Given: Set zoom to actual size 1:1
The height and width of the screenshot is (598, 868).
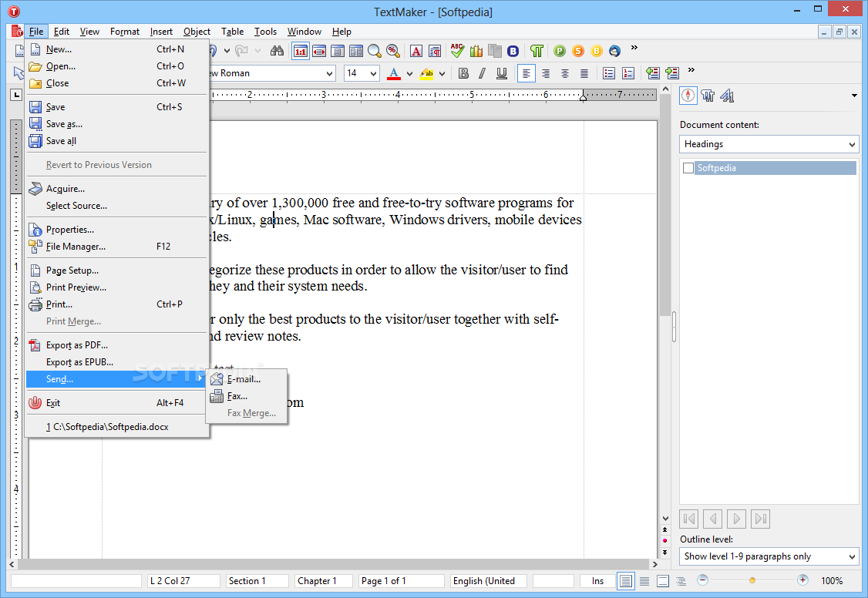Looking at the screenshot, I should (x=301, y=52).
